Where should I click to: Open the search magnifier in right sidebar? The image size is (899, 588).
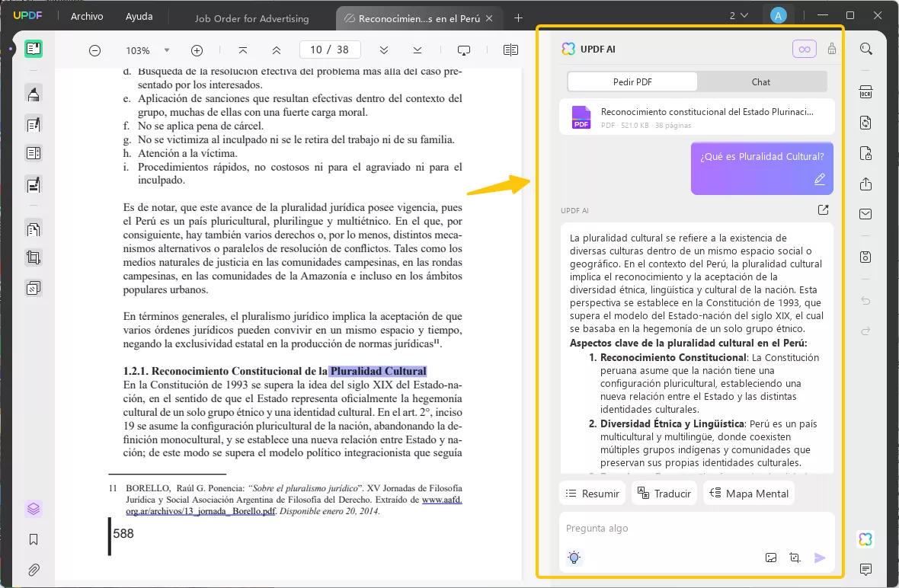click(866, 49)
